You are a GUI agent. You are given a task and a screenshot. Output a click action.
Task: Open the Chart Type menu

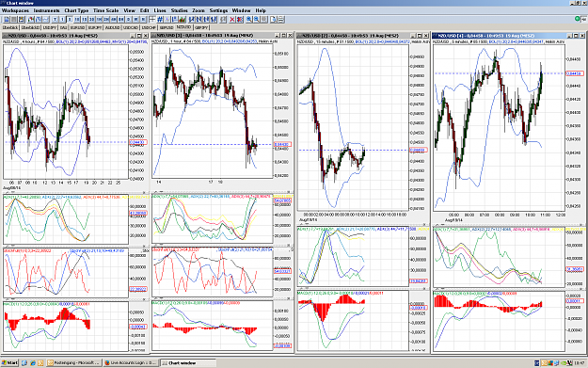76,10
